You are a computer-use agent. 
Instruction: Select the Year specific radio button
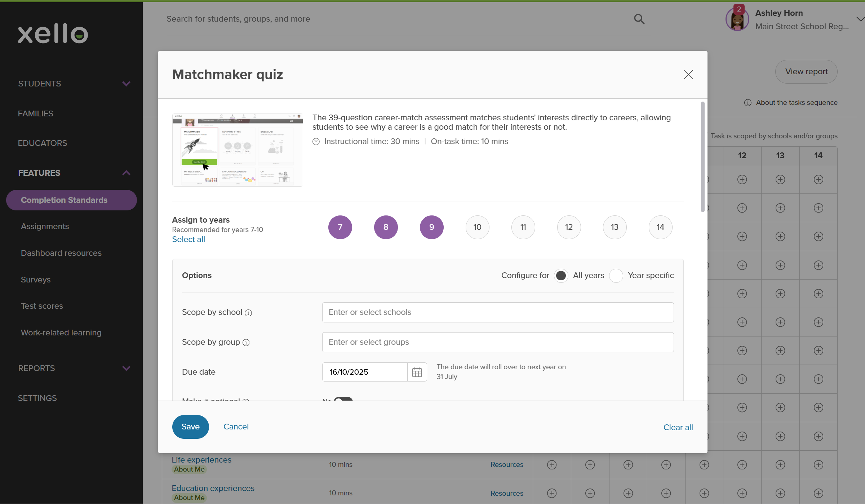[x=616, y=275]
